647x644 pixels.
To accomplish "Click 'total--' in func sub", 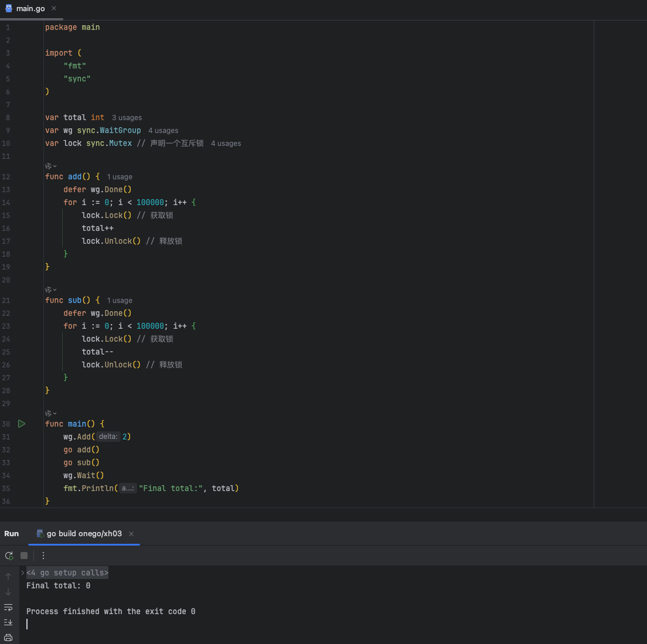I will point(97,352).
